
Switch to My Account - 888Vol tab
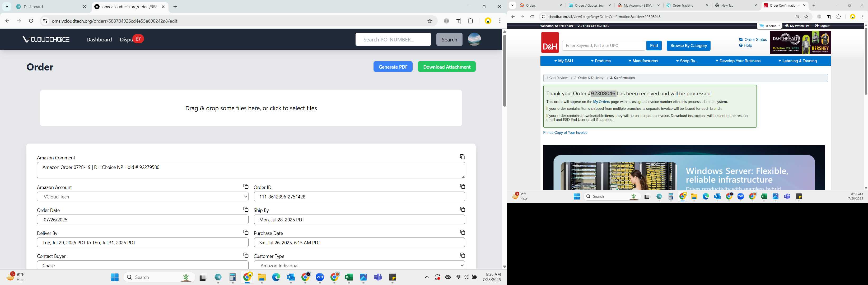pos(638,5)
